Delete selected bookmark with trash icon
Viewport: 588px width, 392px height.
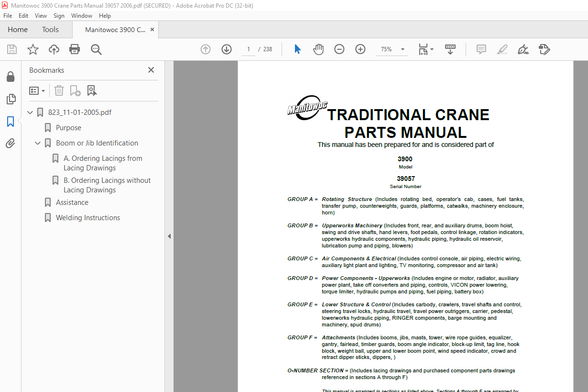coord(59,90)
